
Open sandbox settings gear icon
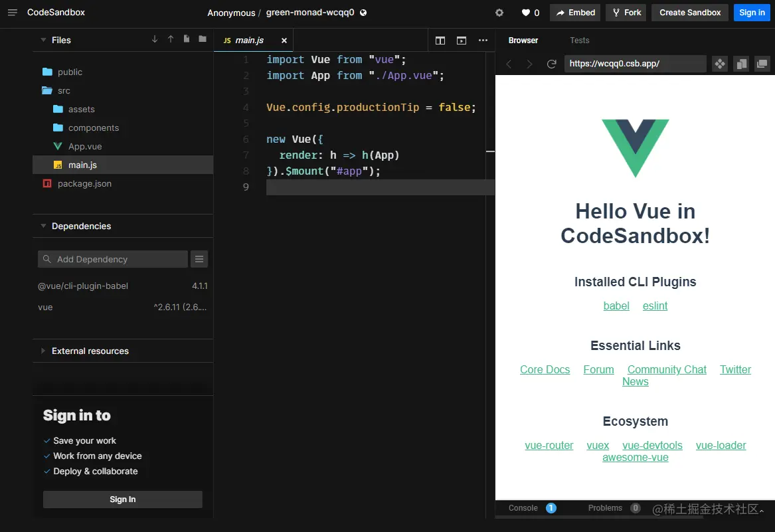[499, 13]
